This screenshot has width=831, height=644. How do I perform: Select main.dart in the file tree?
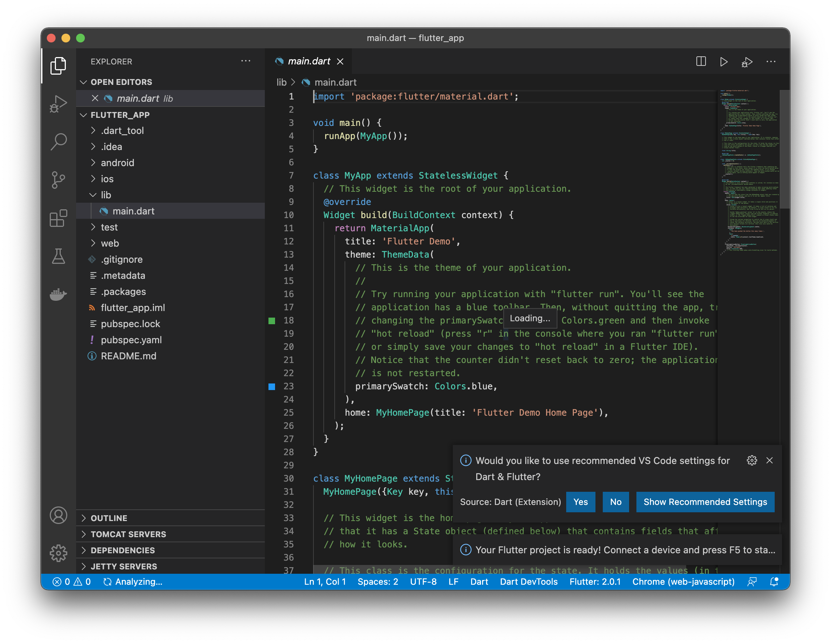[x=170, y=211]
